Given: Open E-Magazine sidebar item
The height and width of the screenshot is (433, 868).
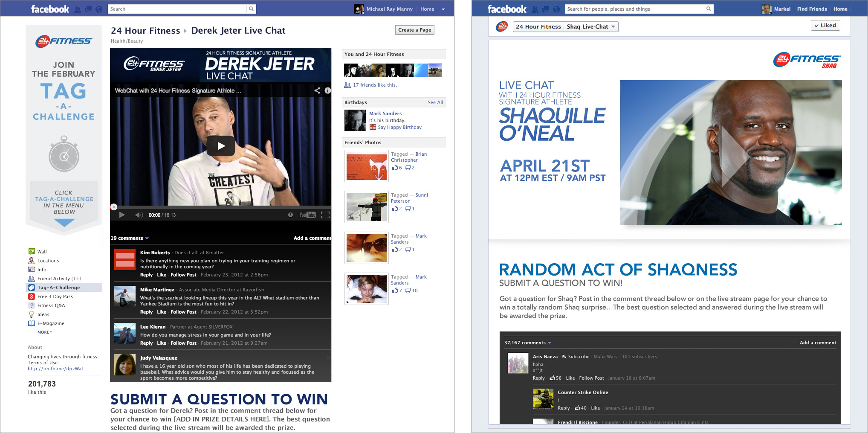Looking at the screenshot, I should [x=46, y=323].
